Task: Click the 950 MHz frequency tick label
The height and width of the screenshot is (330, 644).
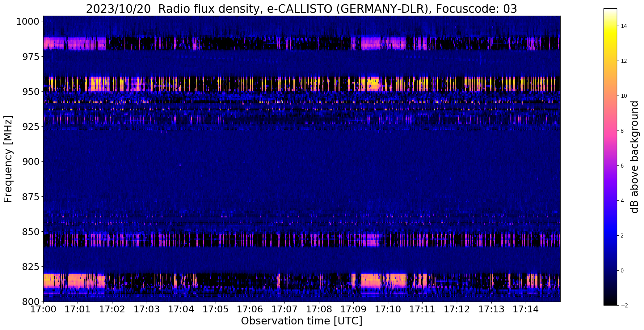Action: 31,92
